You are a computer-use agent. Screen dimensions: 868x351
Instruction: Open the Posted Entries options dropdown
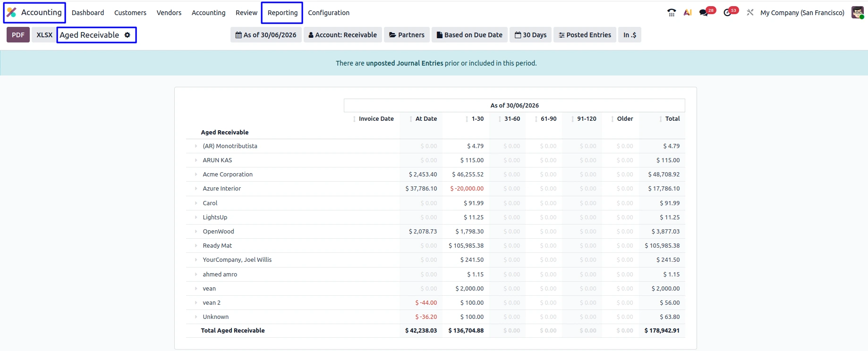[585, 35]
